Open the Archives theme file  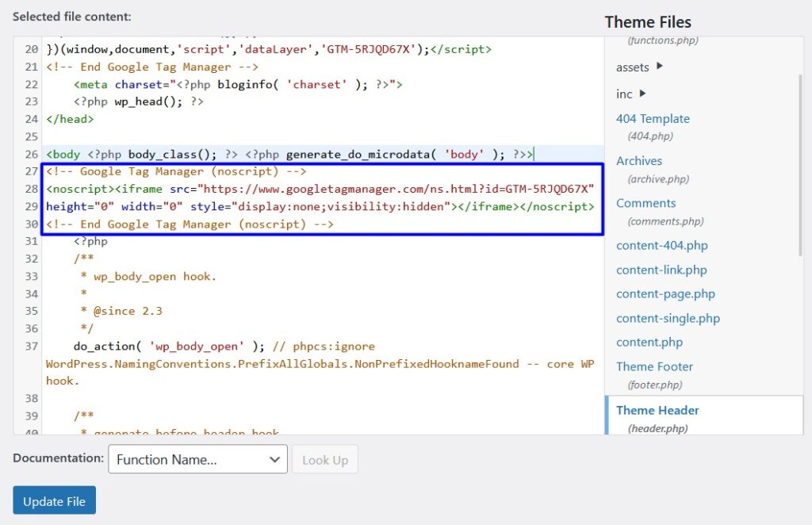639,161
